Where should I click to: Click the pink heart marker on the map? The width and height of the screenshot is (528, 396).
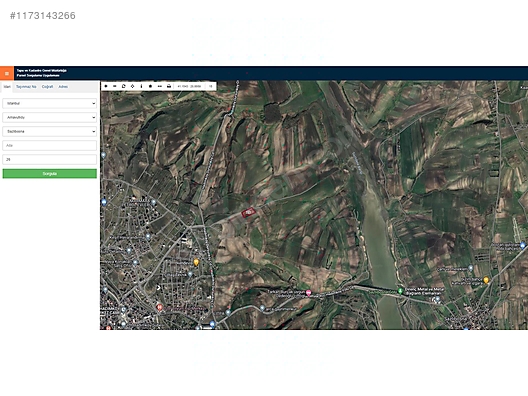click(308, 293)
